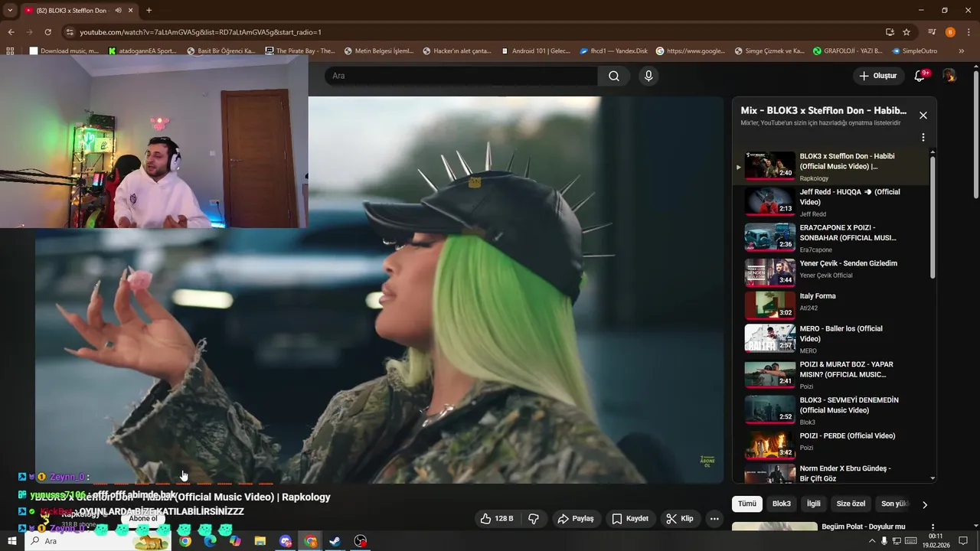Image resolution: width=980 pixels, height=551 pixels.
Task: Open The Pirate Bay bookmark
Action: (x=299, y=51)
